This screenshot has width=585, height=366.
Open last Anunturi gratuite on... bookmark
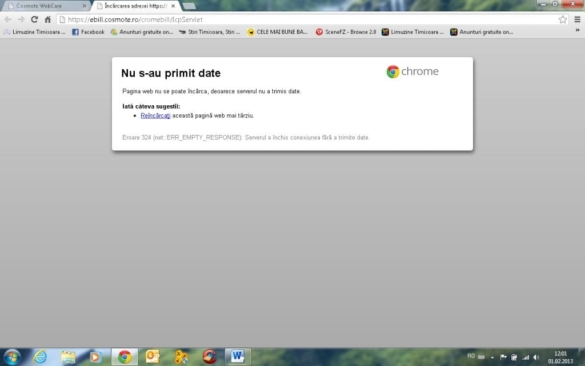tap(482, 32)
